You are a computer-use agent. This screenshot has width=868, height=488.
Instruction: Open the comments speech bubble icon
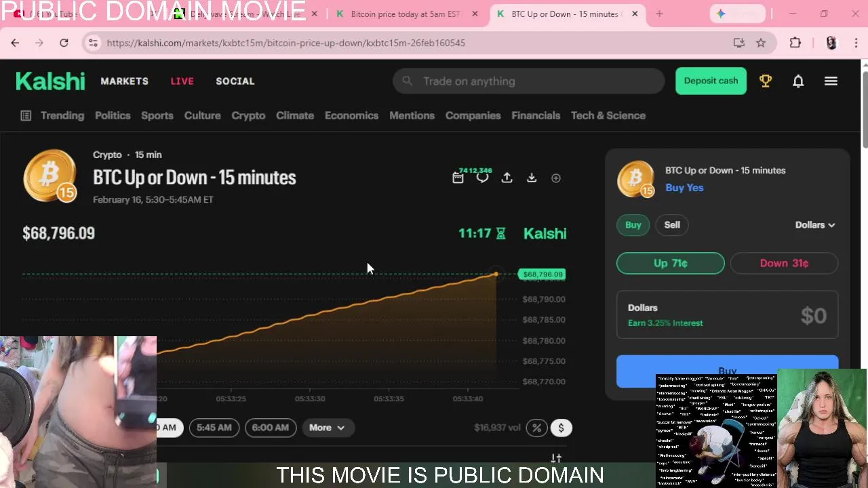[x=482, y=178]
